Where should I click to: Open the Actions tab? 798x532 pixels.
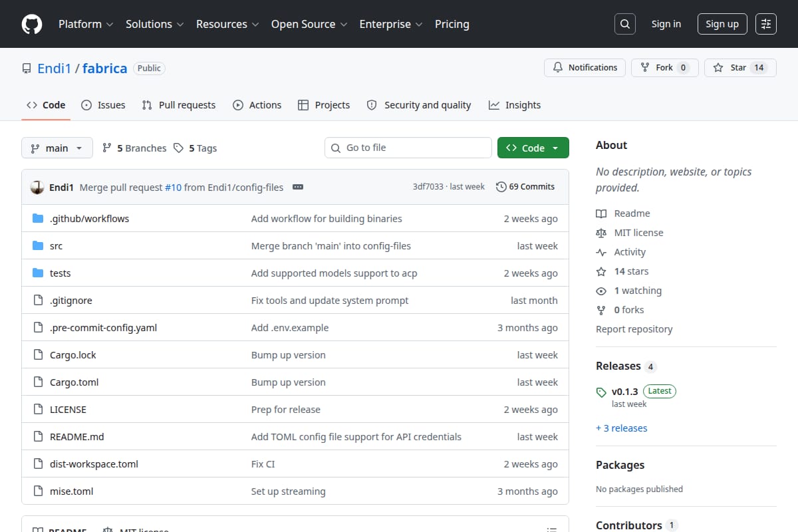pos(257,105)
